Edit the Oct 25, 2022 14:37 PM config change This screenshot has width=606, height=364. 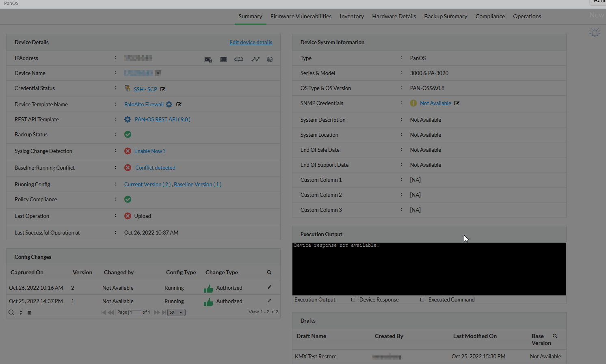pyautogui.click(x=269, y=301)
